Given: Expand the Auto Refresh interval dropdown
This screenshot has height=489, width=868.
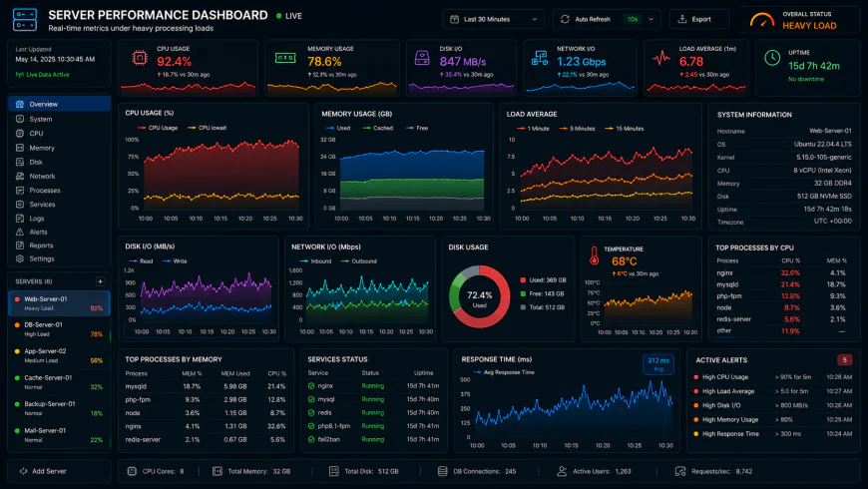Looking at the screenshot, I should 651,19.
